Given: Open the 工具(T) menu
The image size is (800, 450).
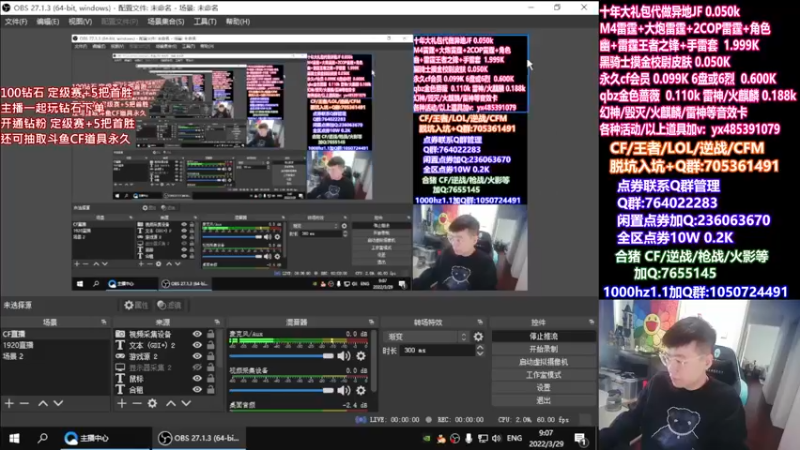Looking at the screenshot, I should [205, 22].
